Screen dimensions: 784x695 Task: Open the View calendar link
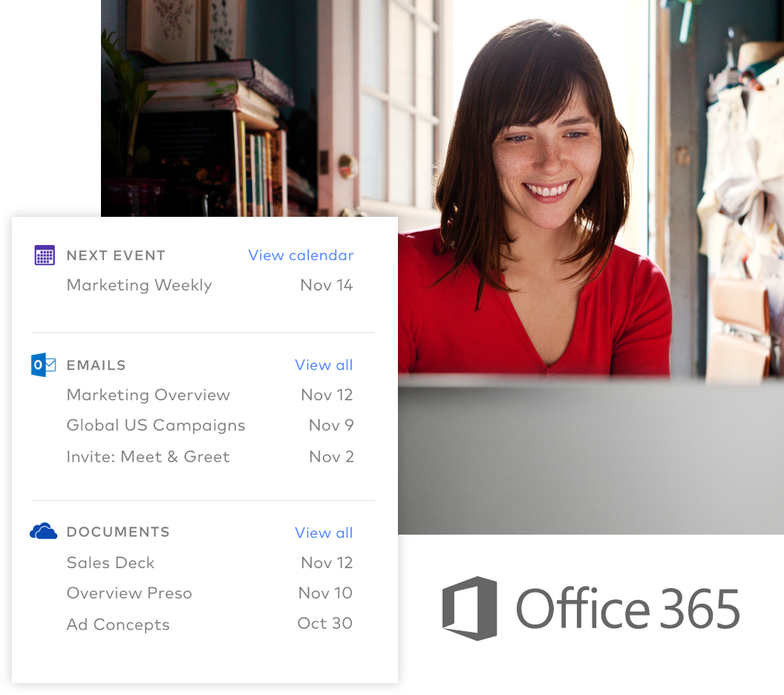301,255
